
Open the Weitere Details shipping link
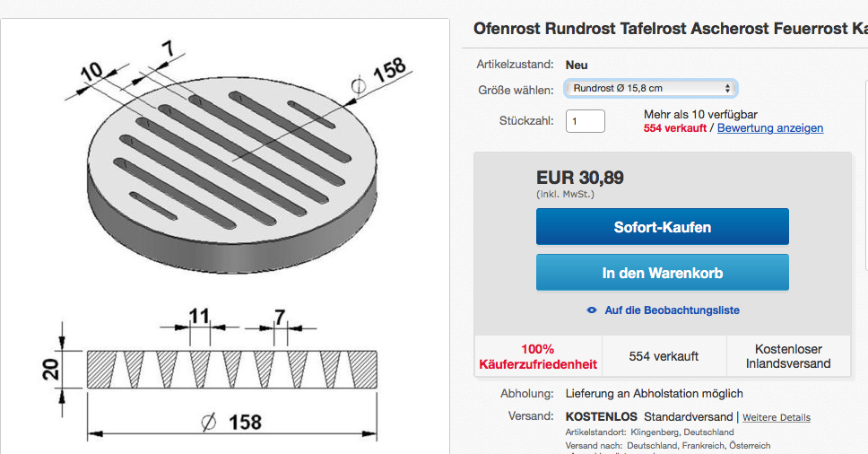(777, 417)
